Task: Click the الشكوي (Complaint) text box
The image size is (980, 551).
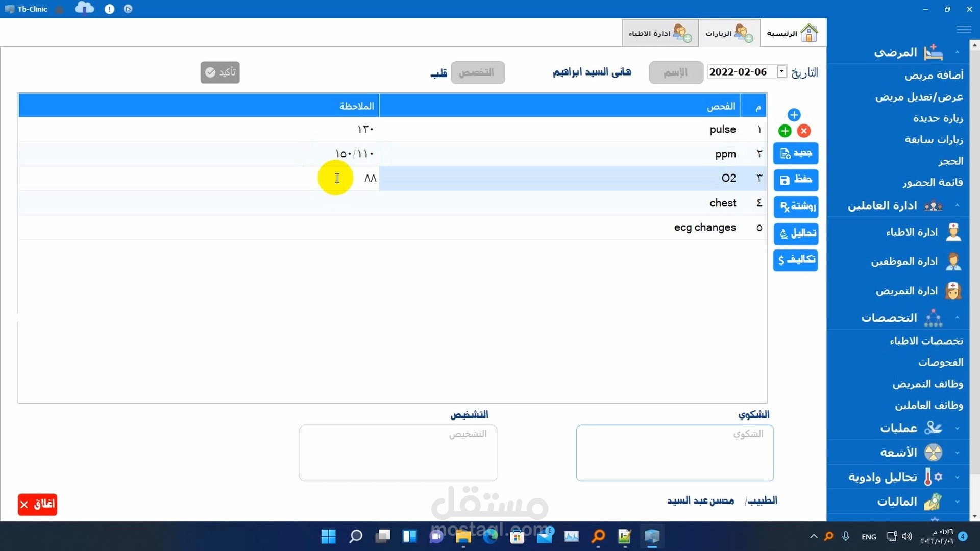Action: (x=675, y=453)
